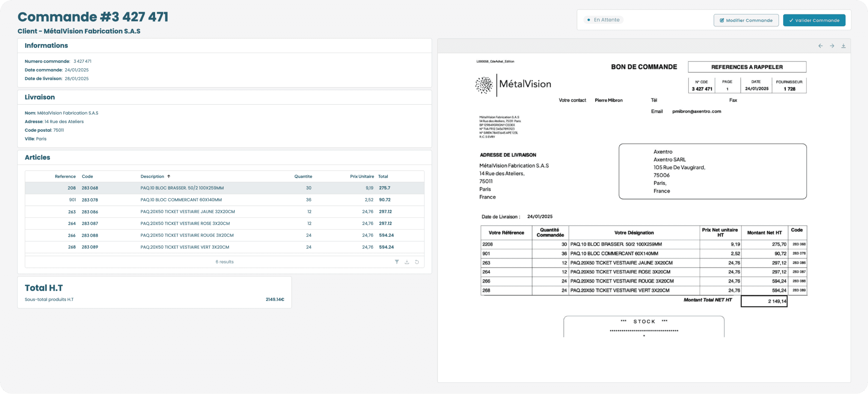Refresh the articles table
Viewport: 868px width, 394px height.
tap(417, 262)
